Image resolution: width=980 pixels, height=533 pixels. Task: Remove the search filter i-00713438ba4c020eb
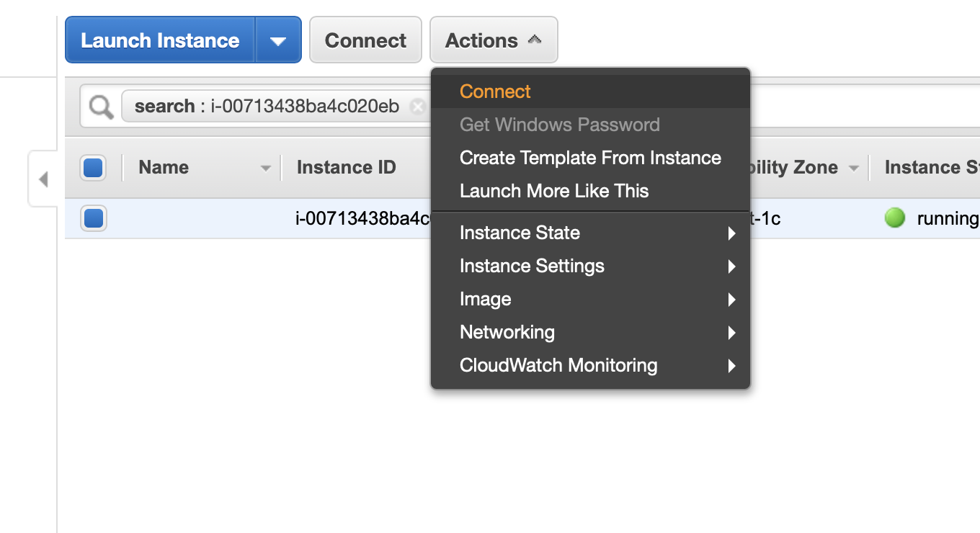[417, 107]
